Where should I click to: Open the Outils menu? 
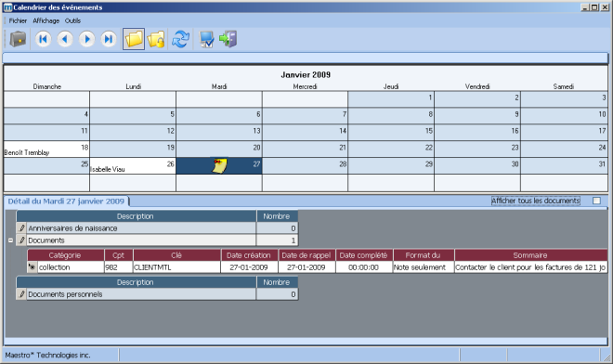[x=72, y=20]
